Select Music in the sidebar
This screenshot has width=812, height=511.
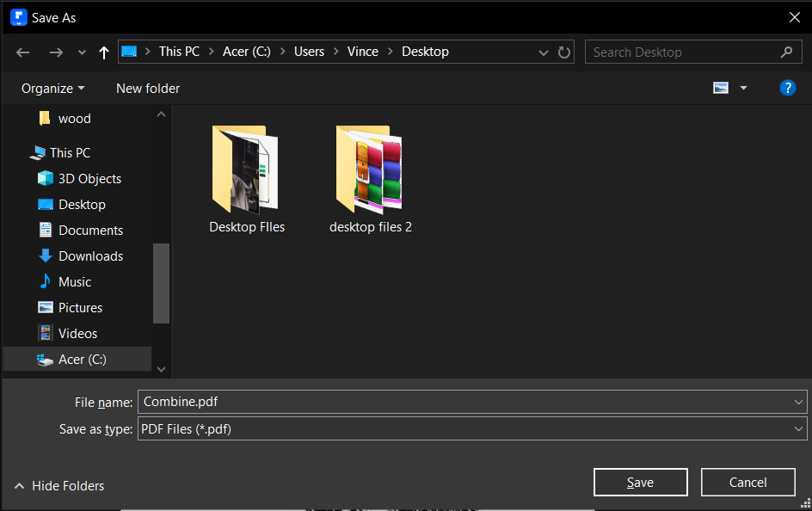[x=77, y=281]
